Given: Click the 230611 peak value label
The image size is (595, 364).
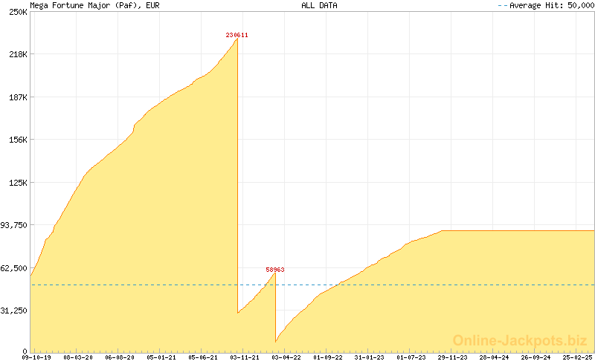Looking at the screenshot, I should pyautogui.click(x=237, y=35).
